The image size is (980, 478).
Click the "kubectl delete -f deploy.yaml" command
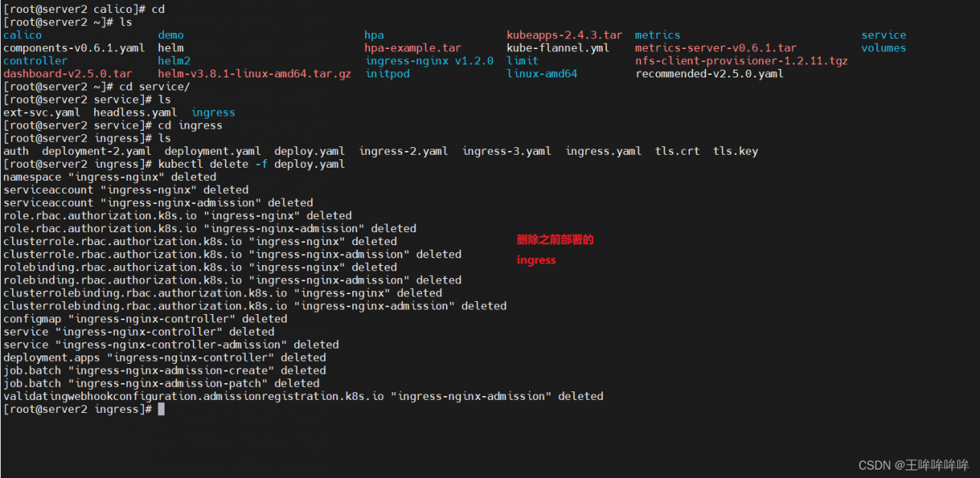[251, 164]
